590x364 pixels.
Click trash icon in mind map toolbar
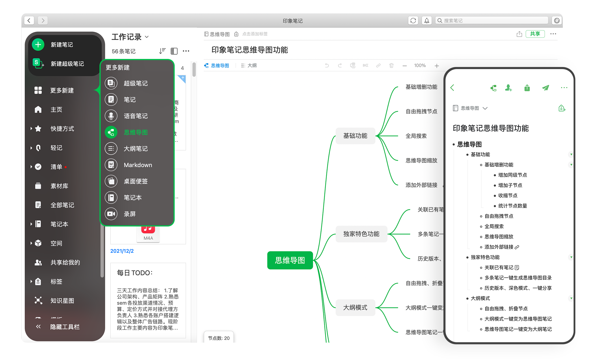(x=391, y=66)
